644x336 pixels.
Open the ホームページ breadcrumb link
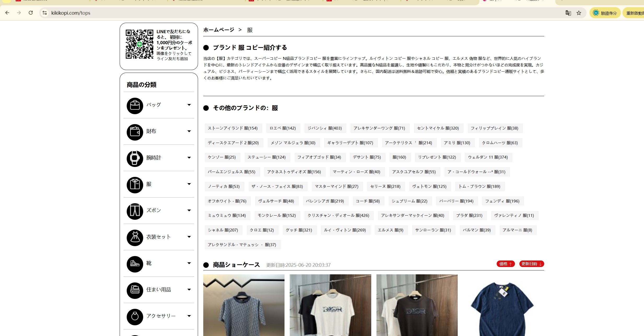coord(219,30)
